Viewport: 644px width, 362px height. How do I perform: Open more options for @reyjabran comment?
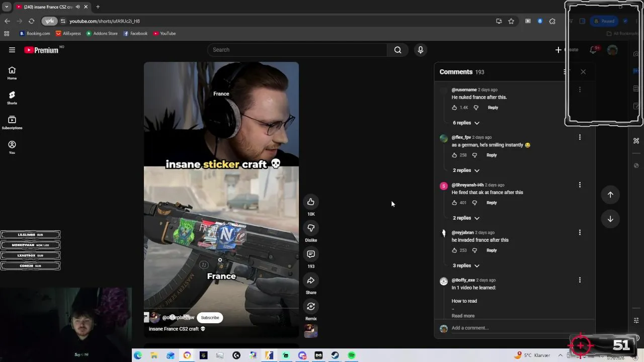click(580, 232)
